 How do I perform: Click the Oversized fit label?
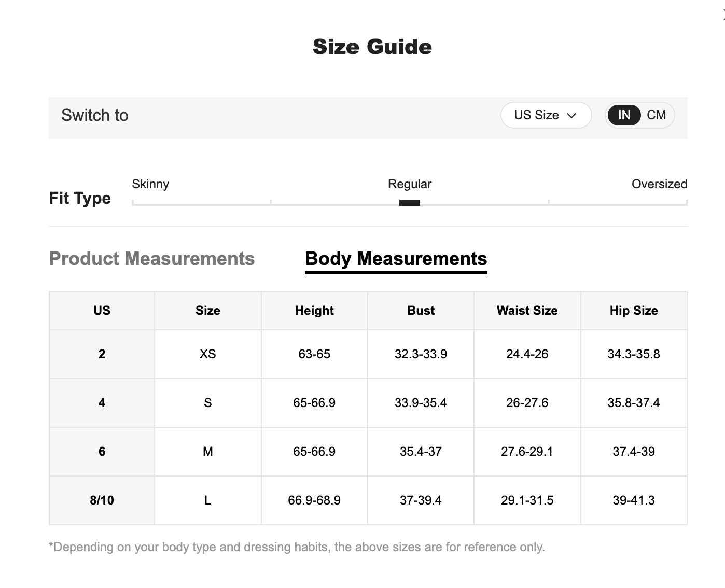coord(659,184)
